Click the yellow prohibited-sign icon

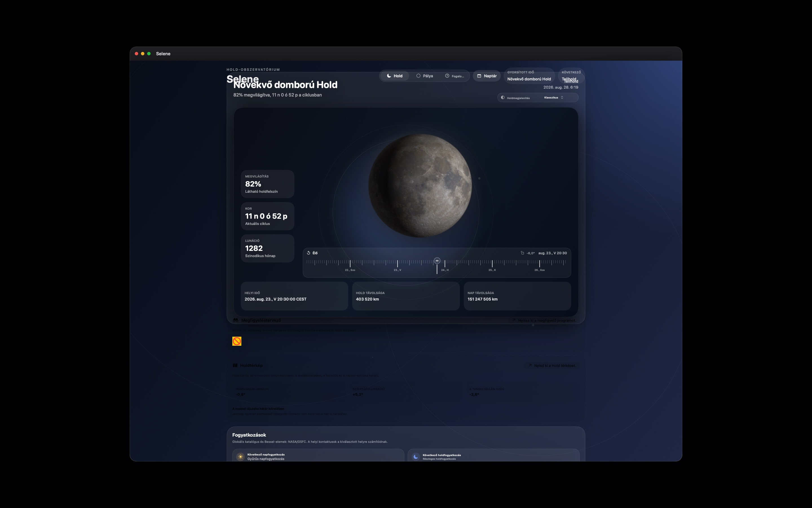tap(237, 341)
